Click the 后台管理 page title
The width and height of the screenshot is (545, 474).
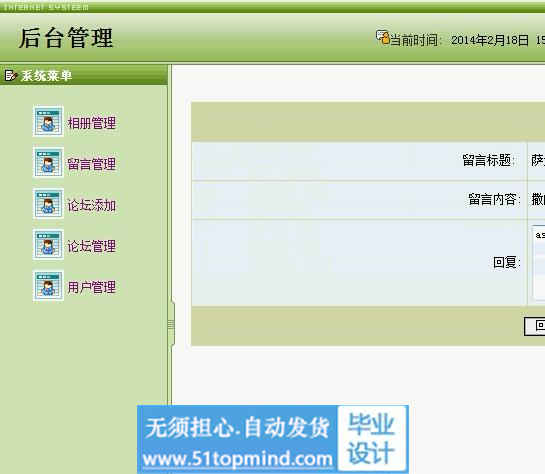(66, 38)
